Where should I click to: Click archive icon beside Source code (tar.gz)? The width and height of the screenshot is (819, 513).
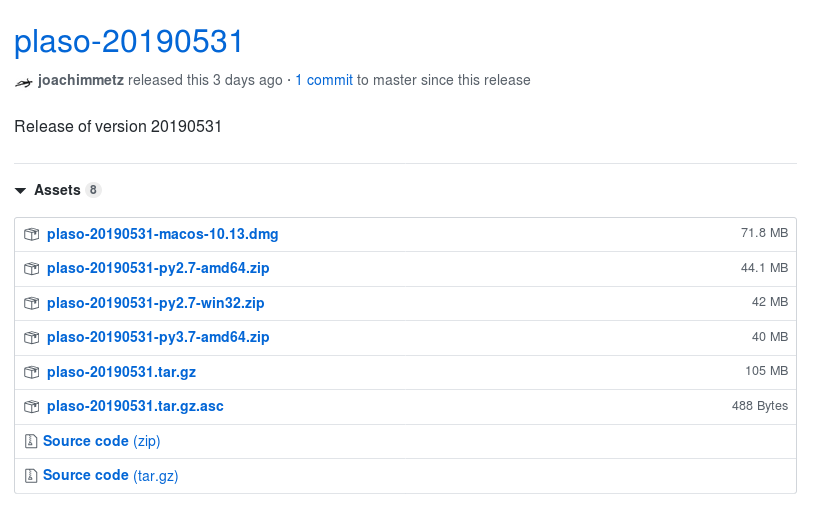pyautogui.click(x=31, y=476)
